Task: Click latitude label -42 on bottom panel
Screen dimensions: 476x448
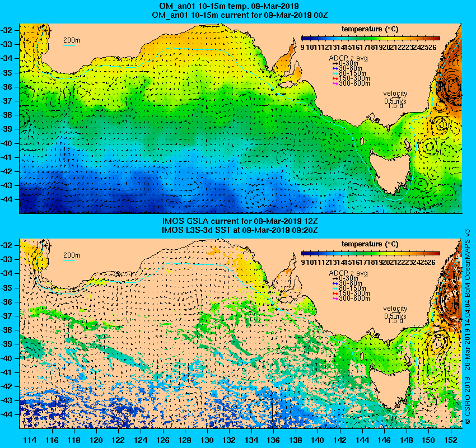Action: (6, 386)
